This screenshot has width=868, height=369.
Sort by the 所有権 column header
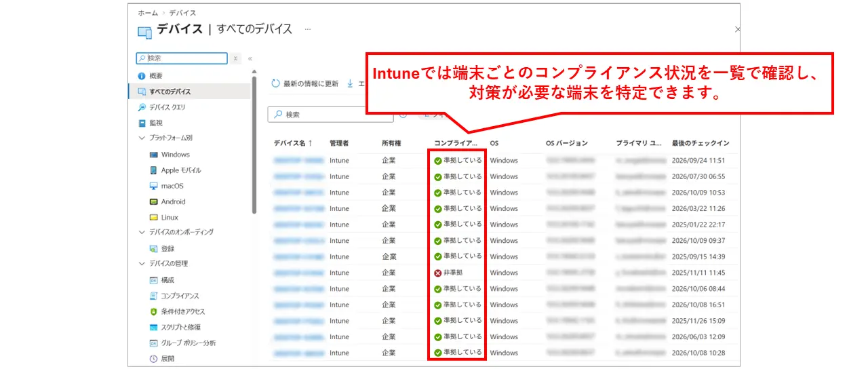tap(391, 143)
